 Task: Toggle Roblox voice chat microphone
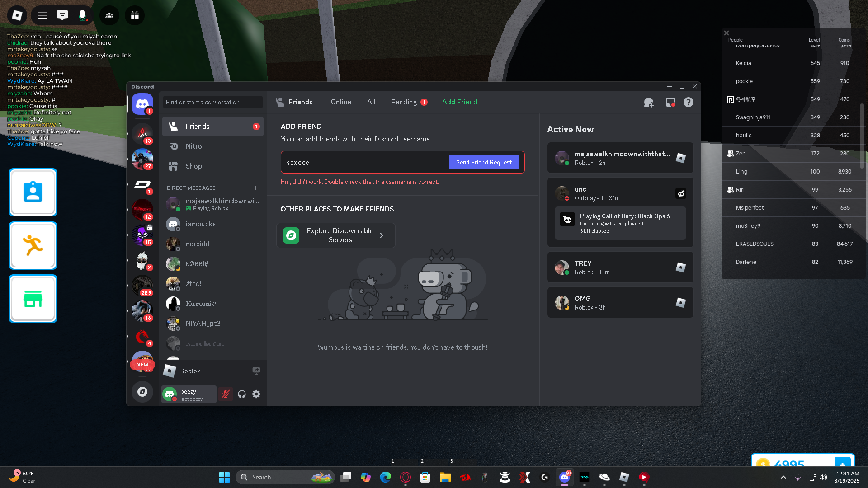click(82, 15)
